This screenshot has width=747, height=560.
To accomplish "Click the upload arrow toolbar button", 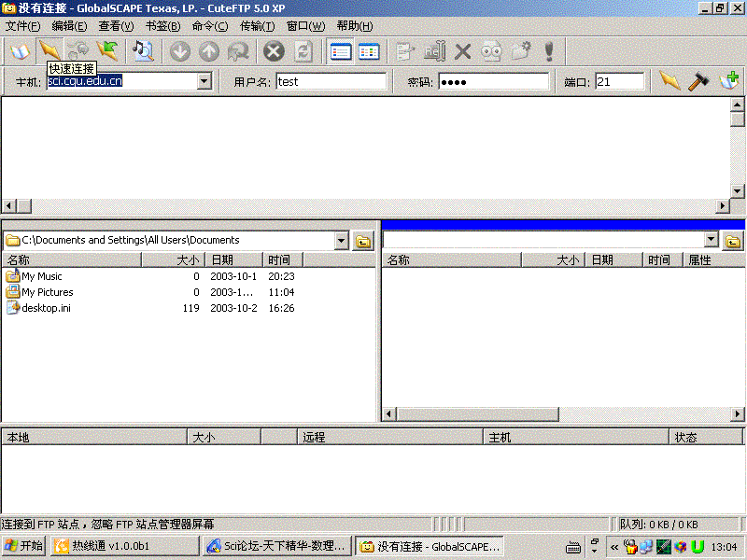I will click(208, 51).
